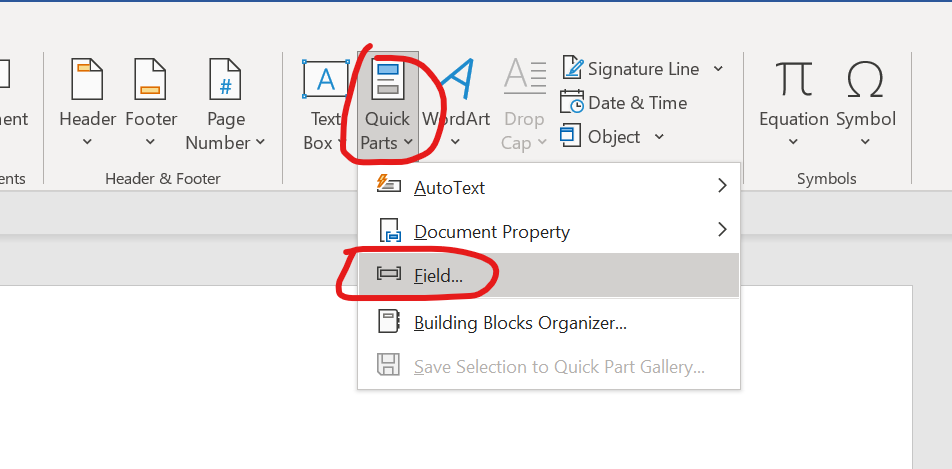Click the Header icon
The width and height of the screenshot is (952, 469).
pos(87,80)
